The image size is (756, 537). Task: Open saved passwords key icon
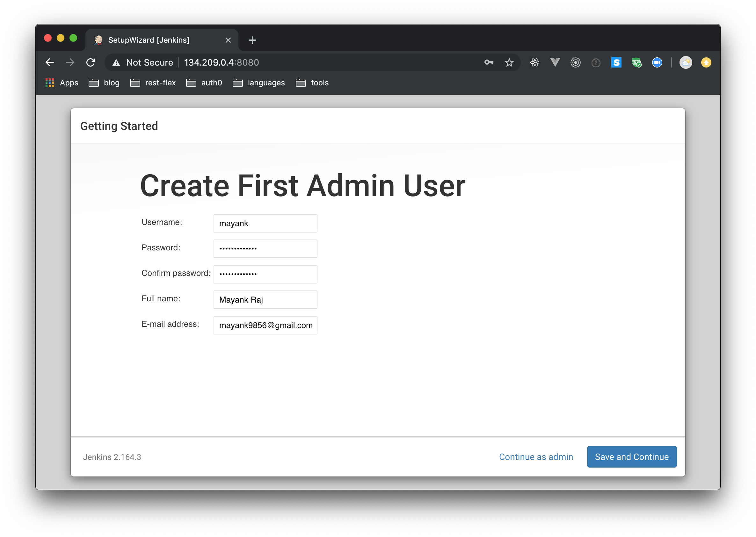(489, 62)
